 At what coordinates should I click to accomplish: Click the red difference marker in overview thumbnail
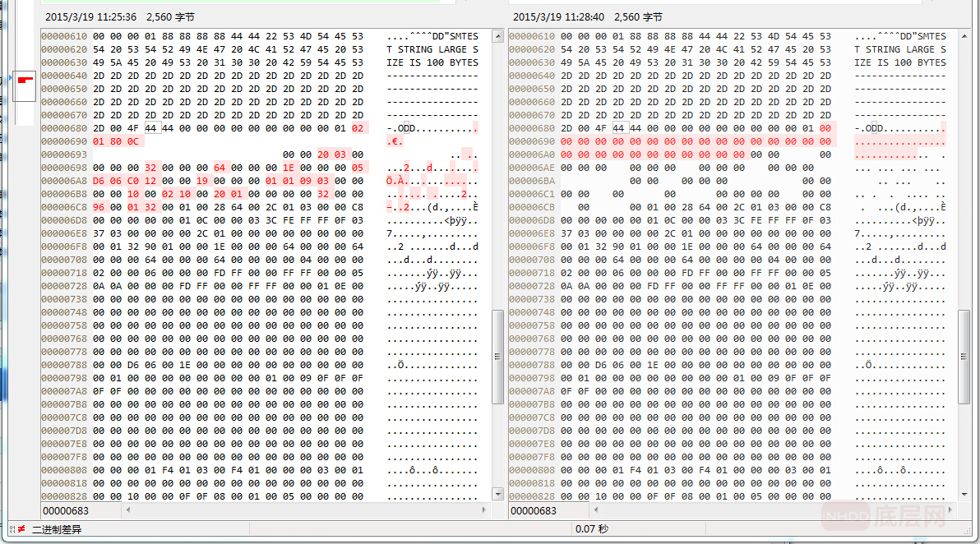coord(25,80)
